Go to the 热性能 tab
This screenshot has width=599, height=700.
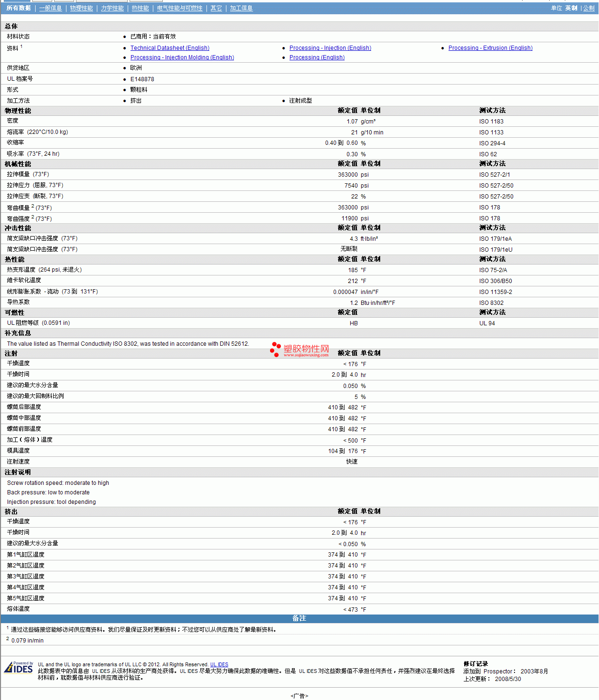[x=140, y=8]
